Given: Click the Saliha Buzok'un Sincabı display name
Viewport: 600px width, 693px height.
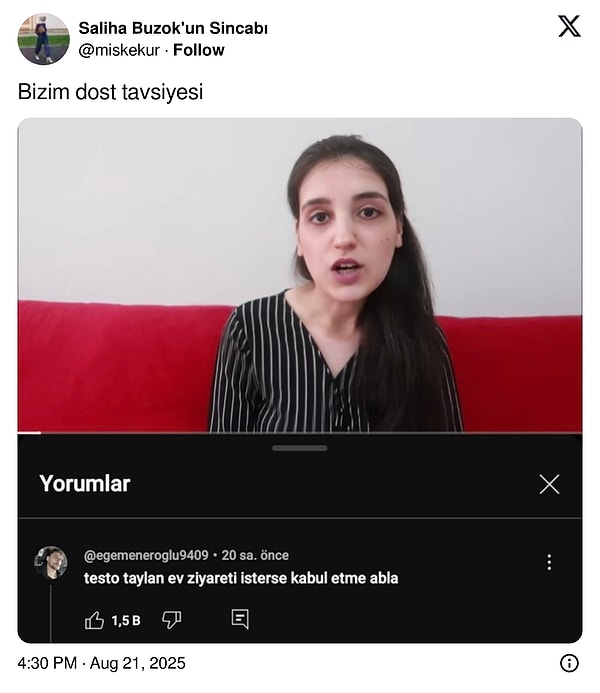Looking at the screenshot, I should click(x=173, y=28).
